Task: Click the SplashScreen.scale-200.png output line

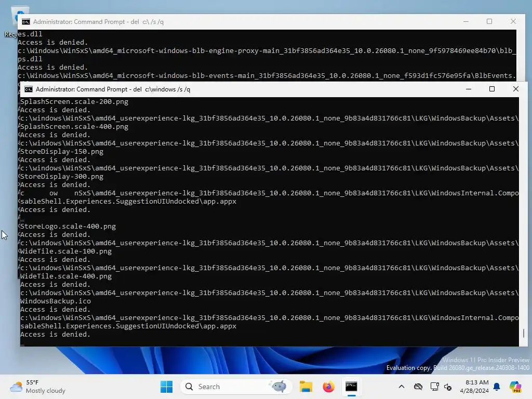Action: click(x=74, y=101)
